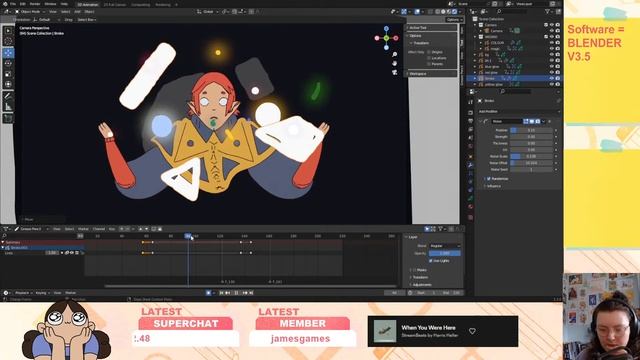This screenshot has height=360, width=640.
Task: Open the Keying popover in timeline footer
Action: (x=42, y=293)
